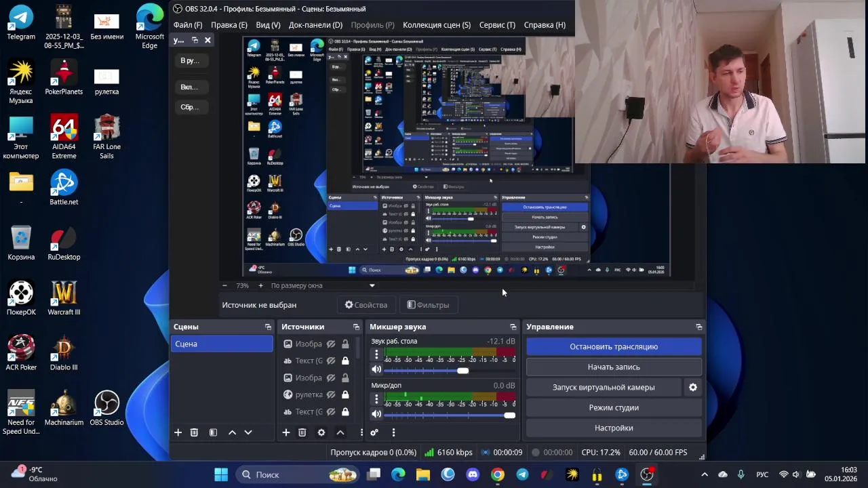Enable Режим студии
The width and height of the screenshot is (868, 488).
click(x=614, y=407)
